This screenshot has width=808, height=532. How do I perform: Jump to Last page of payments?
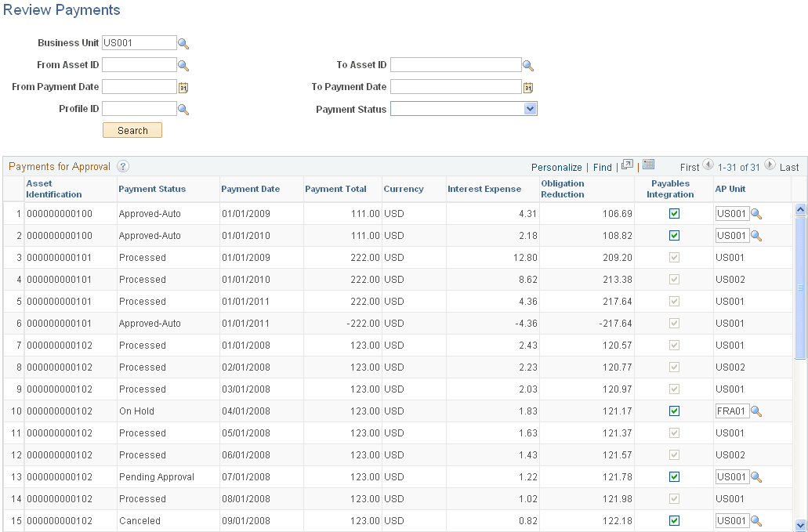[x=789, y=167]
